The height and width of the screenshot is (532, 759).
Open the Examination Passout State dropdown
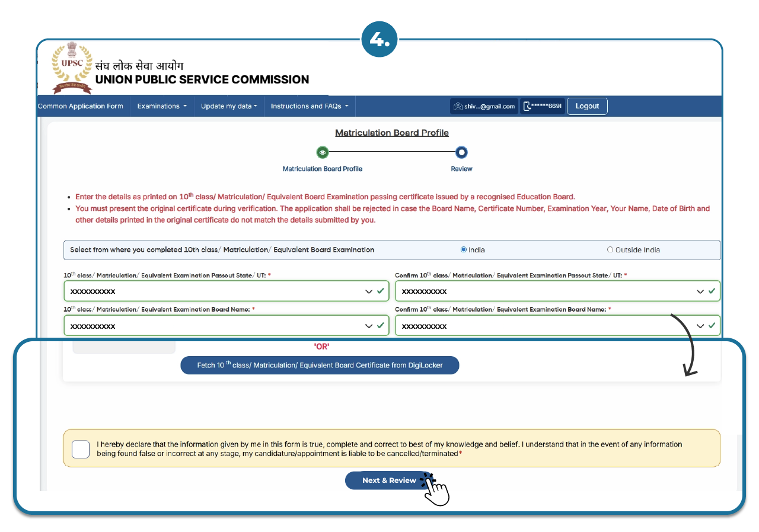[x=368, y=291]
